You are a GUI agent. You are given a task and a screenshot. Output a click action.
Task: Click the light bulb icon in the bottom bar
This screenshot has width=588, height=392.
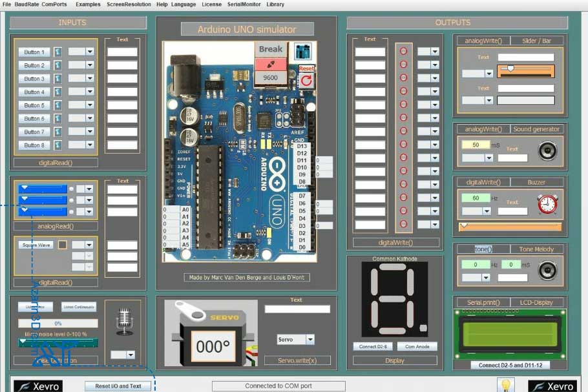click(x=505, y=385)
